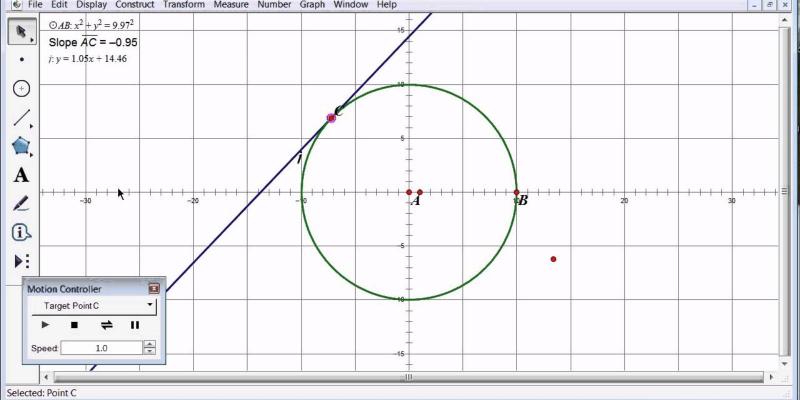800x400 pixels.
Task: Click the Selected: Point C status text
Action: 41,393
